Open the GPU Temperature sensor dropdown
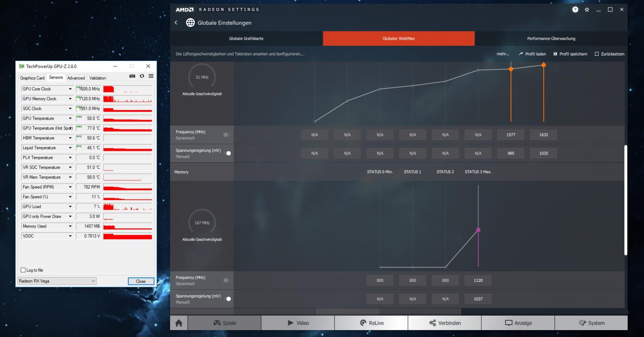This screenshot has width=644, height=337. click(70, 118)
